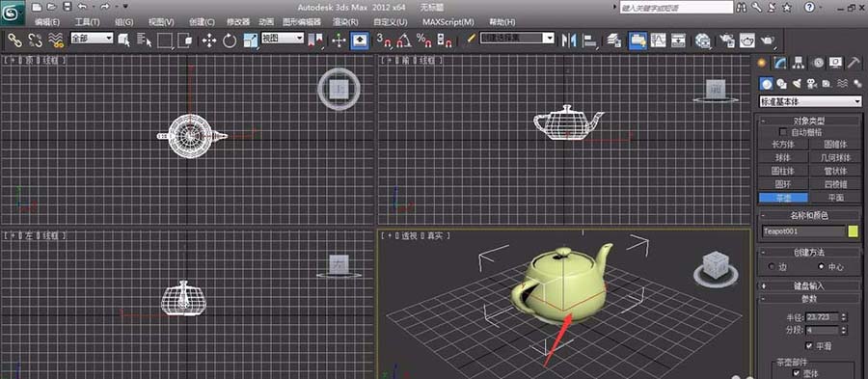Screen dimensions: 868x379
Task: Collapse the 创建方法 rollout
Action: [810, 253]
